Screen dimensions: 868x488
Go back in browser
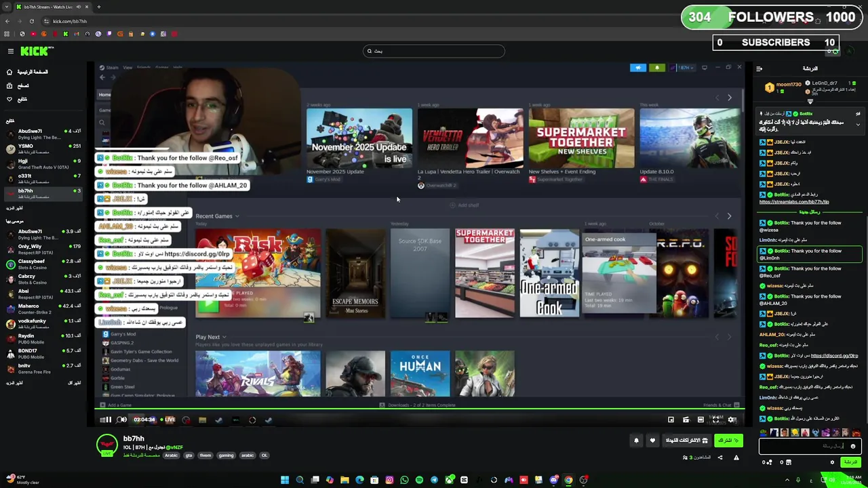7,21
